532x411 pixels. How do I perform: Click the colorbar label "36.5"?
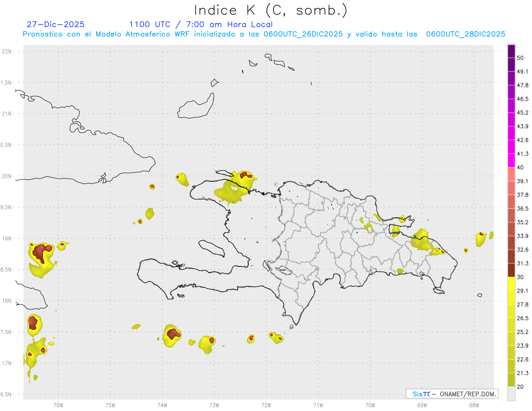523,209
